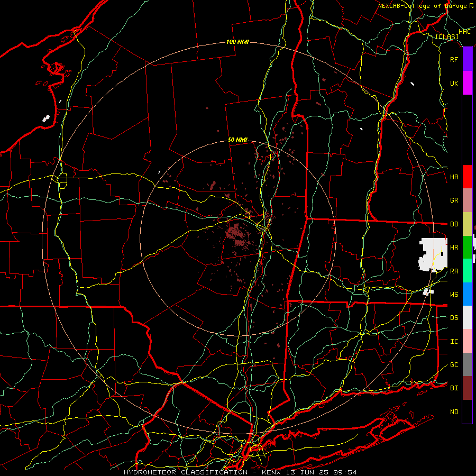Click the 09:54 time stamp
Viewport: 476px width, 476px height.
click(x=344, y=472)
